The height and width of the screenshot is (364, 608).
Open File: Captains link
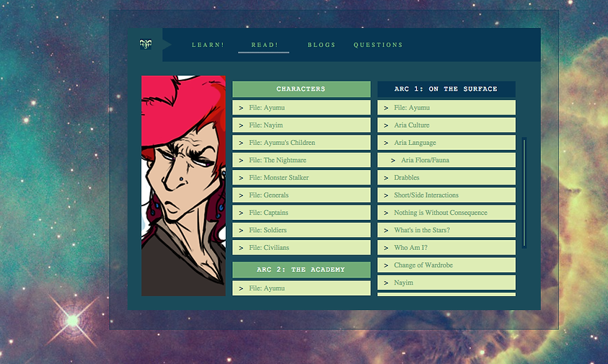click(301, 213)
